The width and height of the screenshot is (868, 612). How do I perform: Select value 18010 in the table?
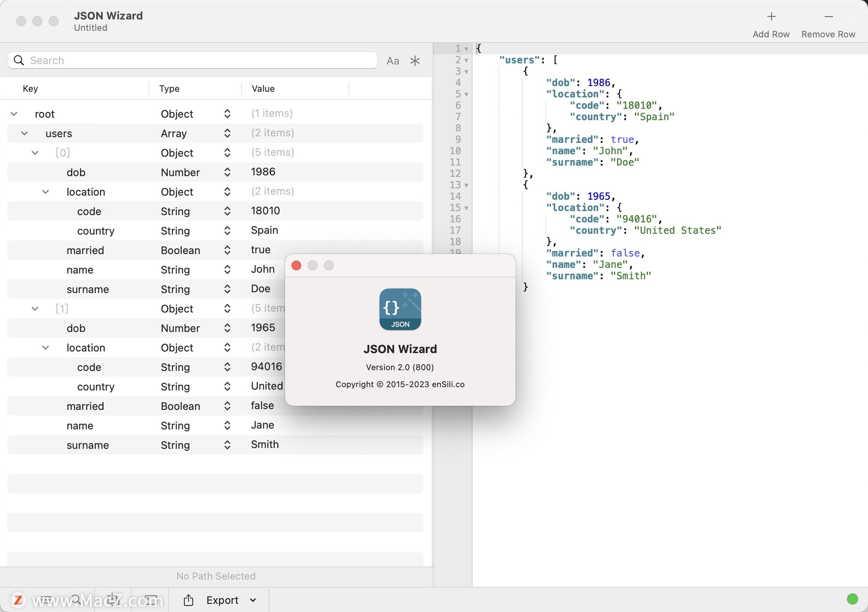tap(265, 211)
